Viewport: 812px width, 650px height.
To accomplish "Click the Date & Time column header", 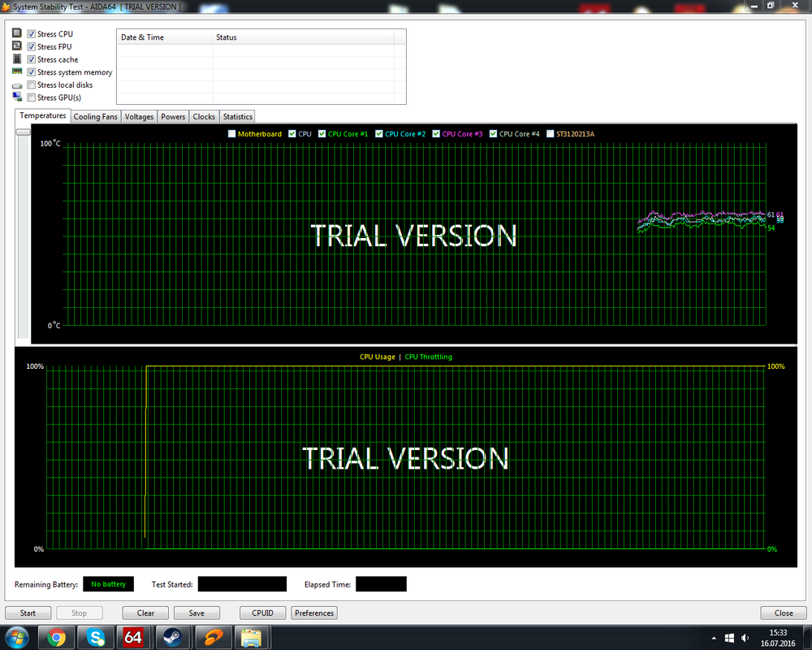I will pos(165,37).
